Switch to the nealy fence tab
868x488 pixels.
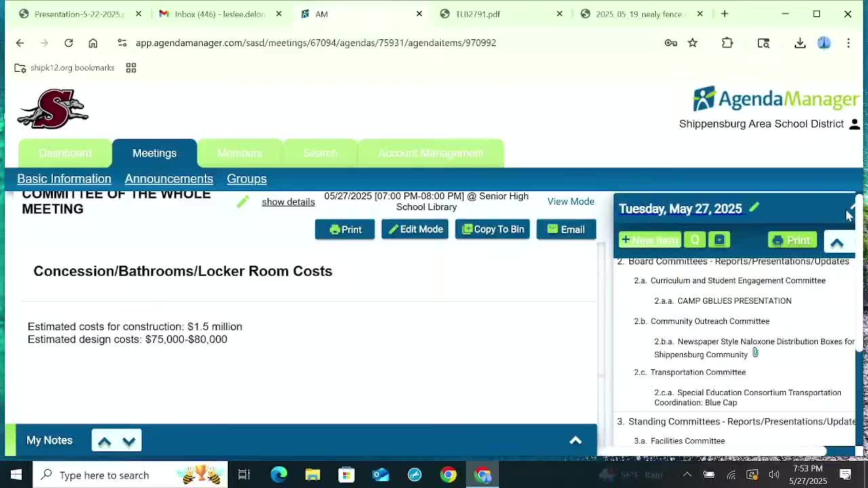pos(640,14)
